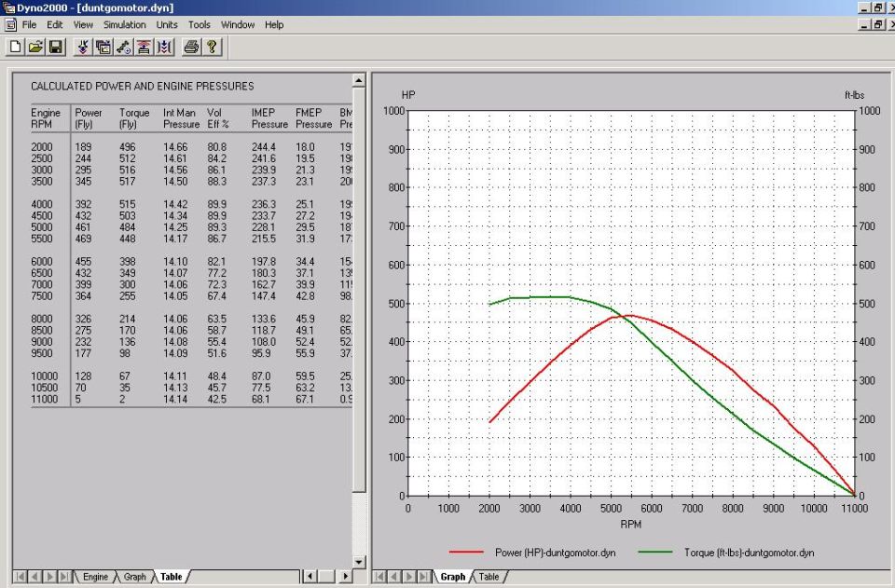Click the table's horizontal scroll left arrow
The image size is (895, 588).
pos(310,577)
